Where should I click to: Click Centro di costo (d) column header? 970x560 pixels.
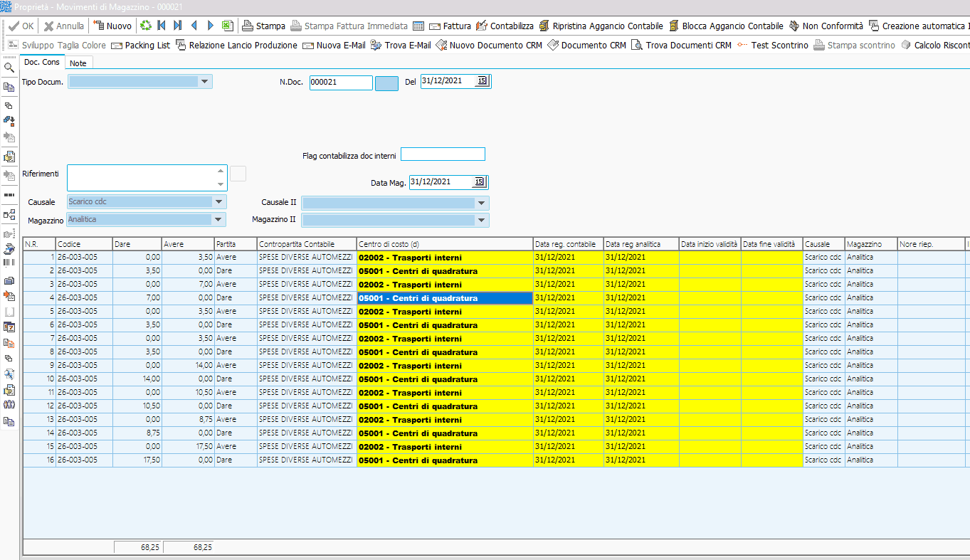coord(445,244)
